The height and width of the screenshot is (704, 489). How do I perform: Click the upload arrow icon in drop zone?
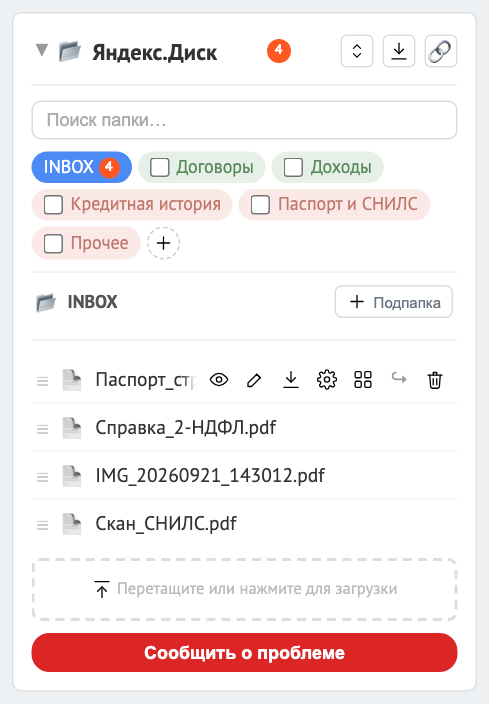click(102, 589)
